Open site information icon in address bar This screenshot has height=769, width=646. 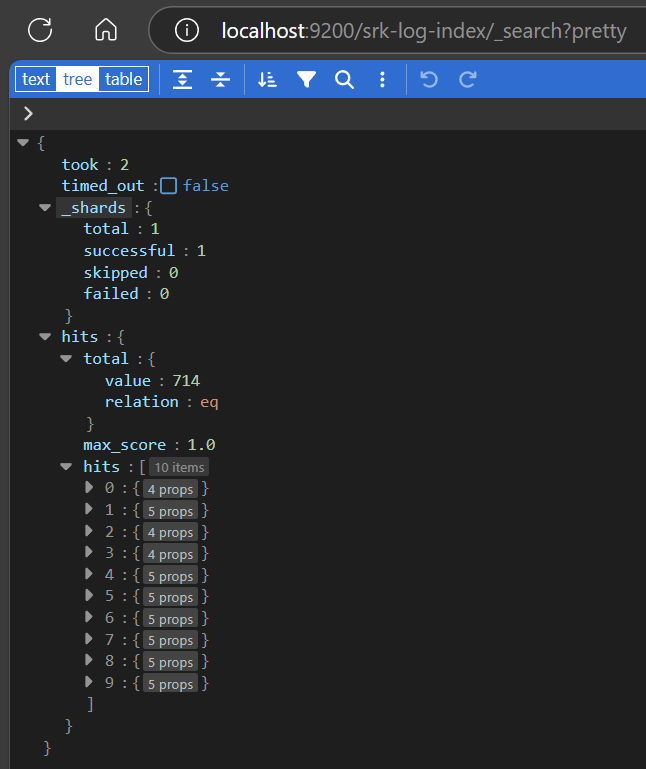click(187, 31)
